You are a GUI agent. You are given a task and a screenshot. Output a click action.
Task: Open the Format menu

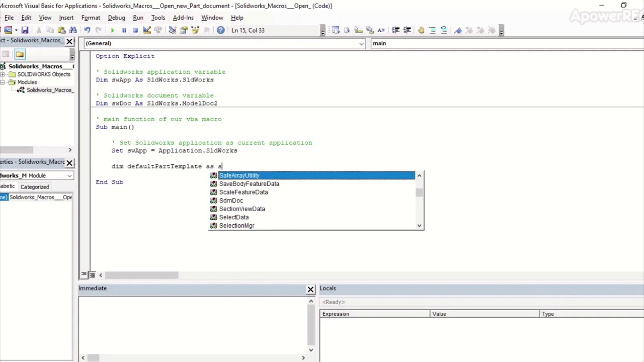(91, 18)
